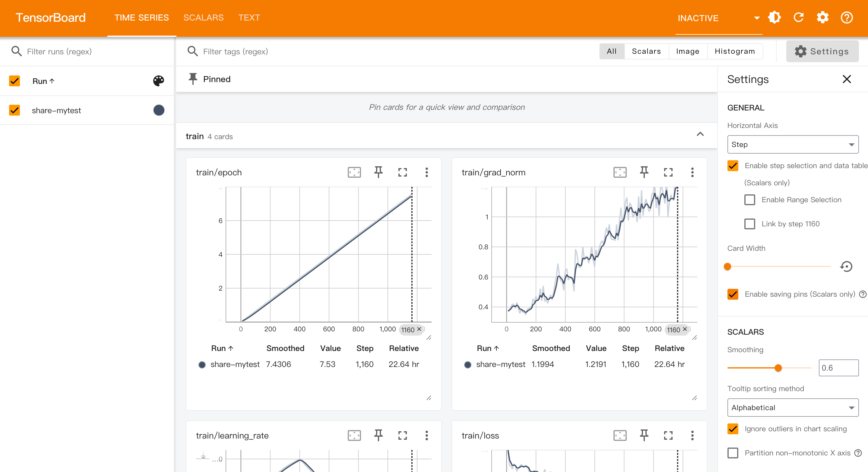Uncheck Ignore outliers in chart scaling
The height and width of the screenshot is (472, 868).
733,429
